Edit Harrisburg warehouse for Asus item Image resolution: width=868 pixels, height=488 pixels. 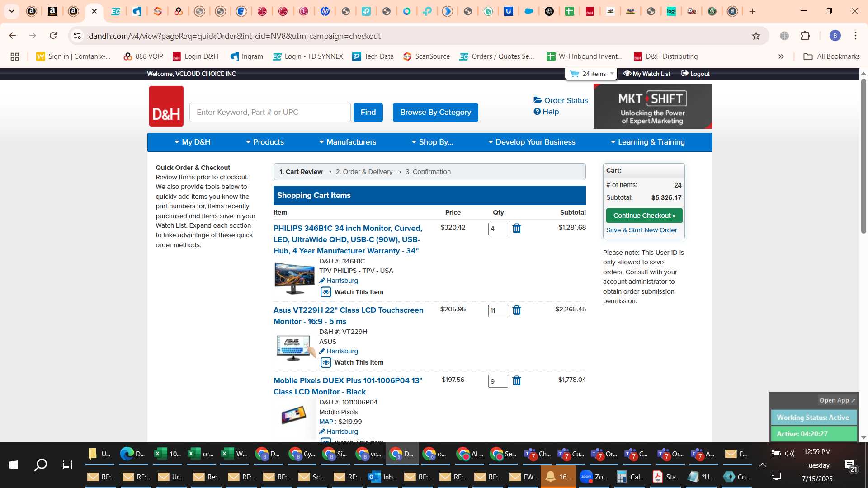(339, 351)
